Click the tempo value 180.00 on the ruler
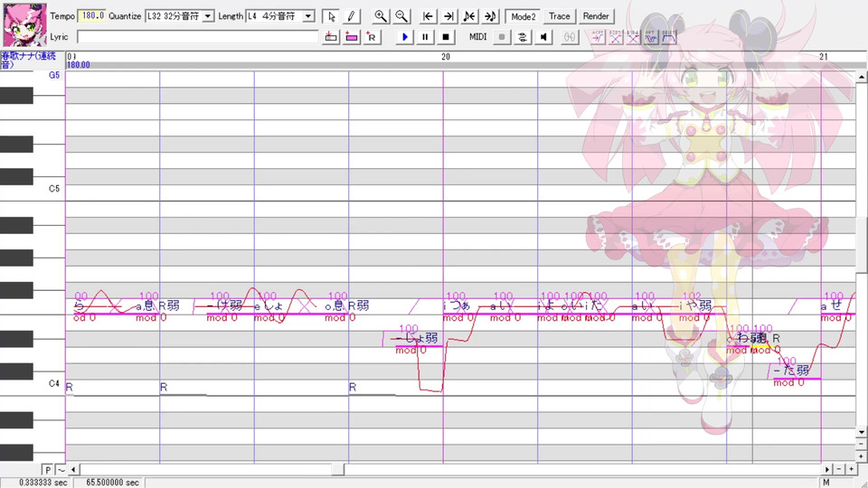Viewport: 868px width, 488px height. point(79,65)
